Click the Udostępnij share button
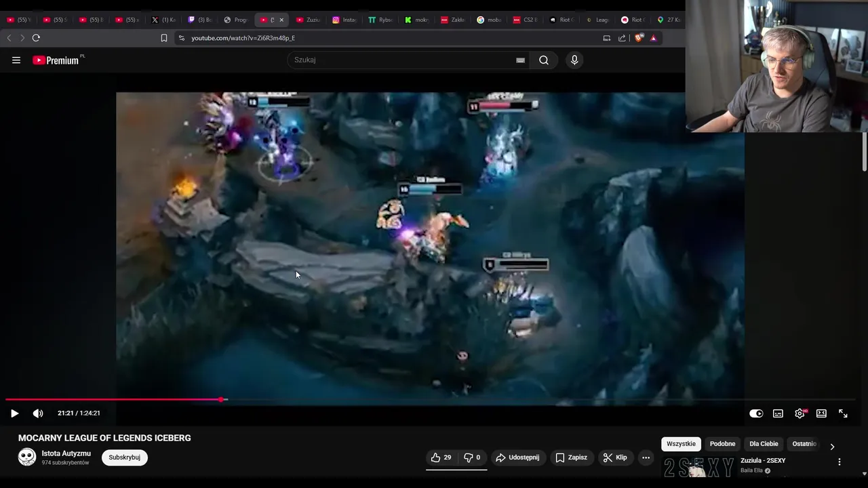868x488 pixels. (x=517, y=457)
